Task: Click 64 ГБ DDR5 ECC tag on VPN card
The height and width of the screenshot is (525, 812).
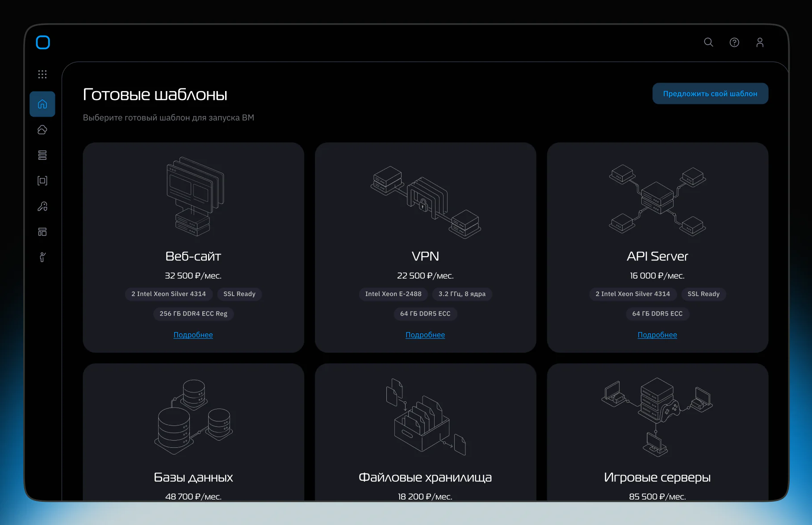Action: [x=425, y=314]
